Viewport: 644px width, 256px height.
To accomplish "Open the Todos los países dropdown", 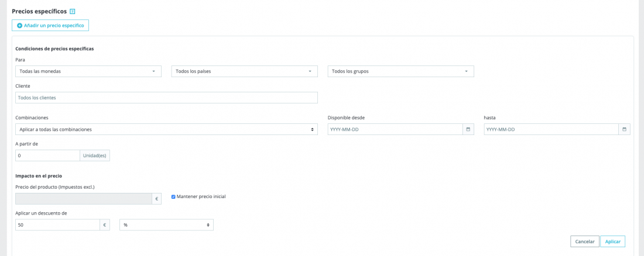I will coord(244,71).
